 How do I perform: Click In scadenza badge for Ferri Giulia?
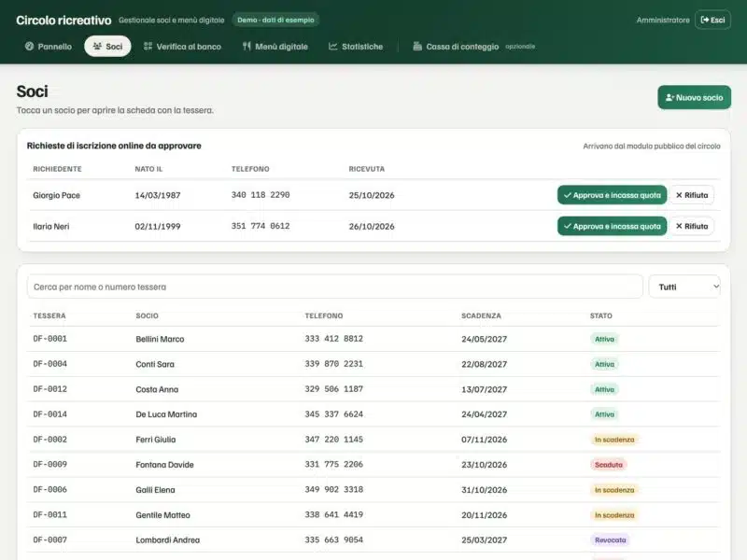click(614, 440)
